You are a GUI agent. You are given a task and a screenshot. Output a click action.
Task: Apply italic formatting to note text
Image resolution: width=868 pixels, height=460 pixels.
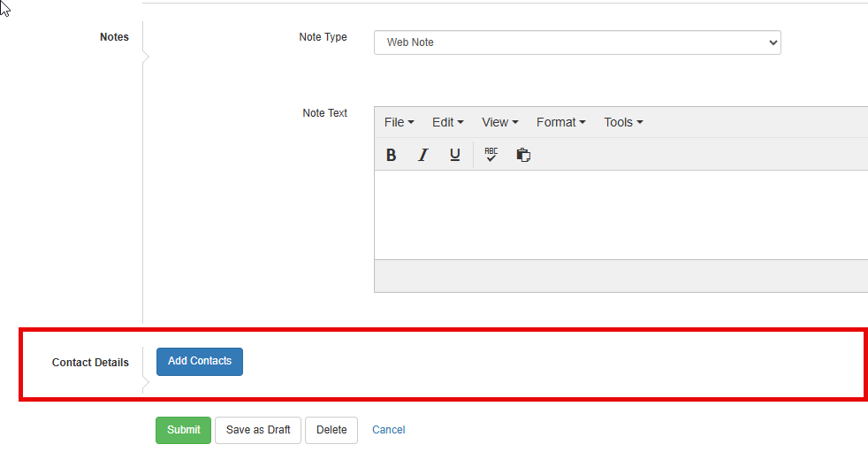pos(423,155)
